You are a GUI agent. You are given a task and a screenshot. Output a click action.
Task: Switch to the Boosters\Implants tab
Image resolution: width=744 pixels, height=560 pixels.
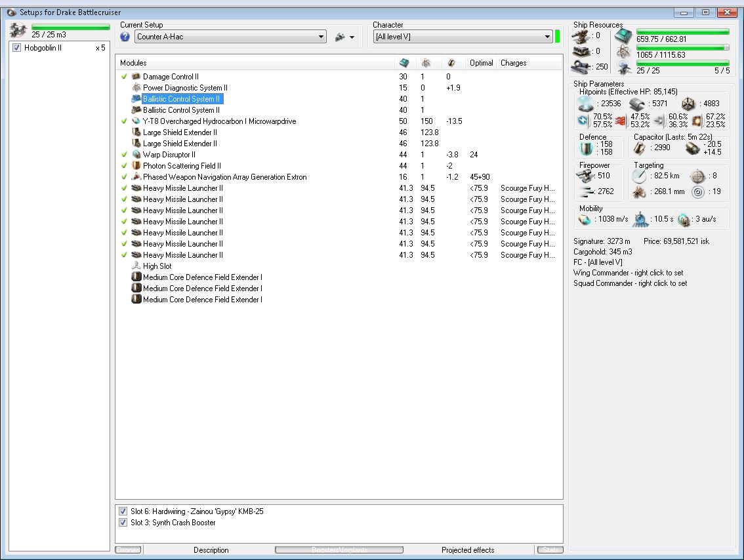tap(339, 550)
